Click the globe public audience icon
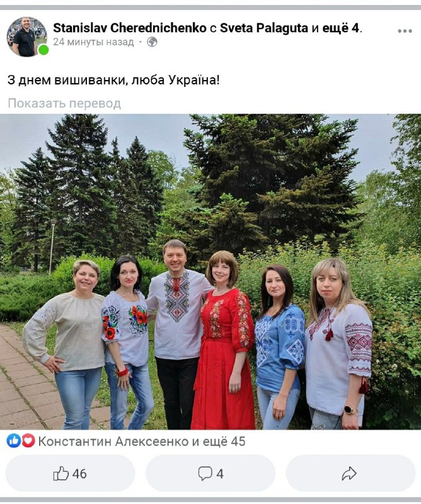Viewport: 421px width, 504px height. (152, 42)
